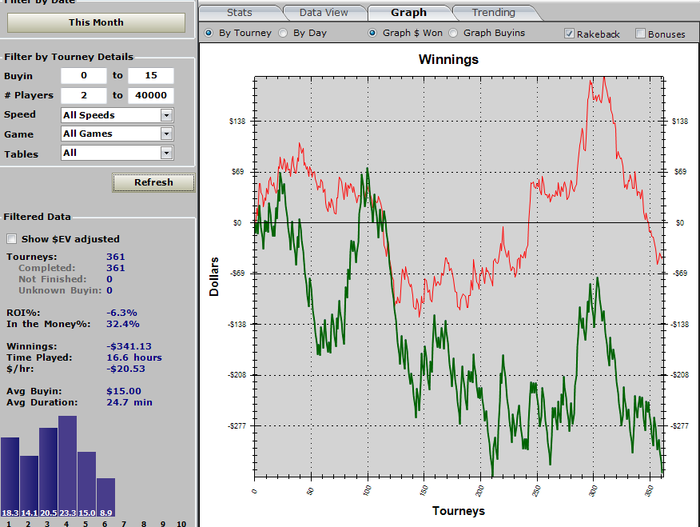Screen dimensions: 700x527
Task: Click the Winnings chart title
Action: click(448, 59)
